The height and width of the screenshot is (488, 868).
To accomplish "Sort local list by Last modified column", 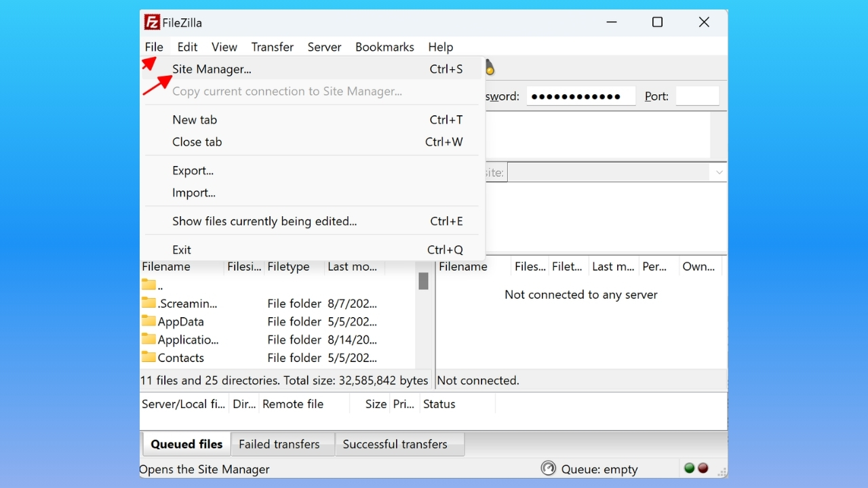I will 354,267.
